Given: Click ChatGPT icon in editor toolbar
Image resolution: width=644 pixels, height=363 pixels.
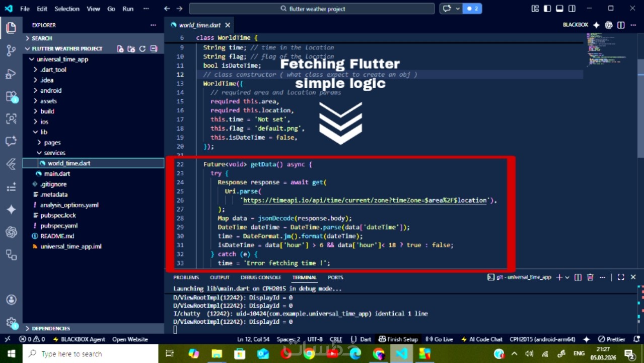Looking at the screenshot, I should click(609, 25).
